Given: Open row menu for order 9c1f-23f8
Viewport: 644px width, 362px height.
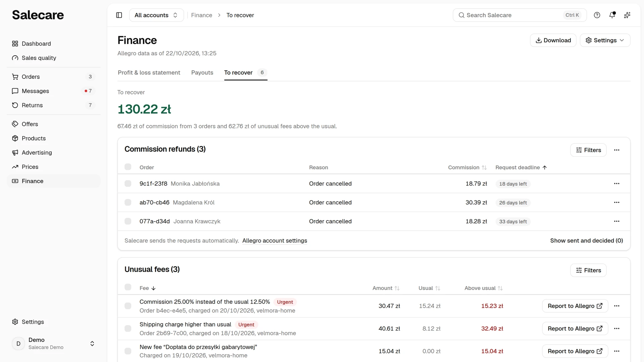Looking at the screenshot, I should pos(616,184).
